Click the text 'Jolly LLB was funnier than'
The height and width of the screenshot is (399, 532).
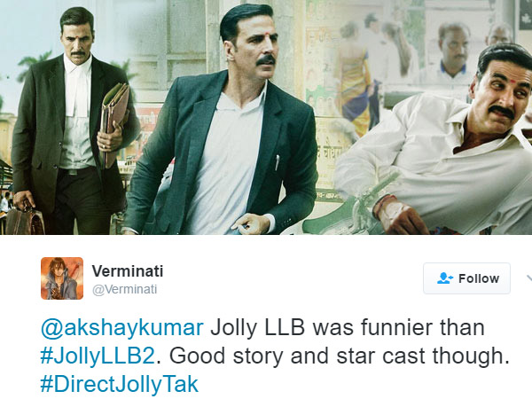click(348, 328)
